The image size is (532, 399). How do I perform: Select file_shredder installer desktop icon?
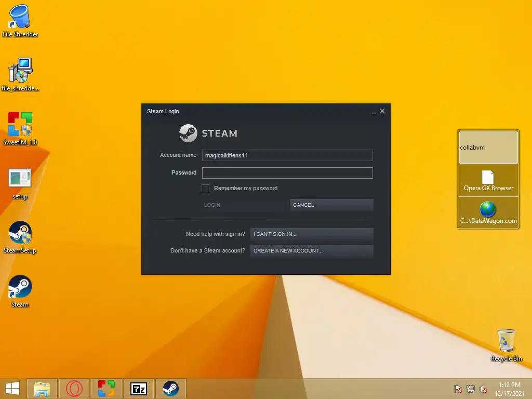[x=20, y=75]
